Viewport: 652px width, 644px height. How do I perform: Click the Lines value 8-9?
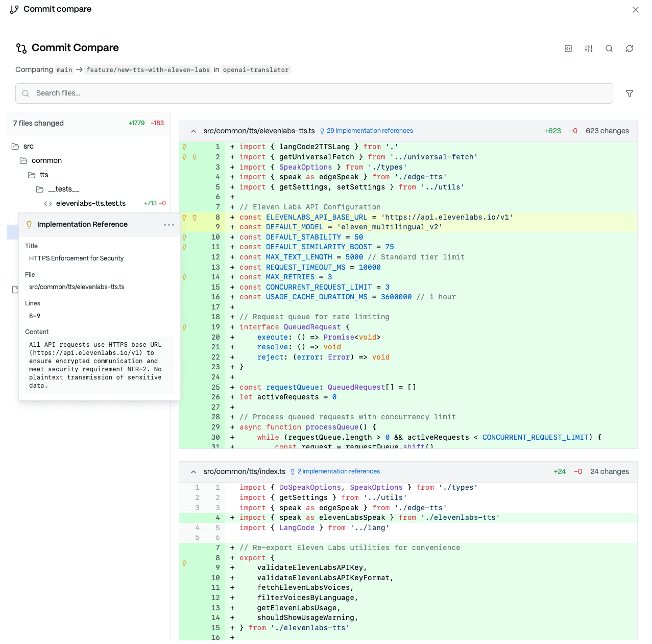35,316
